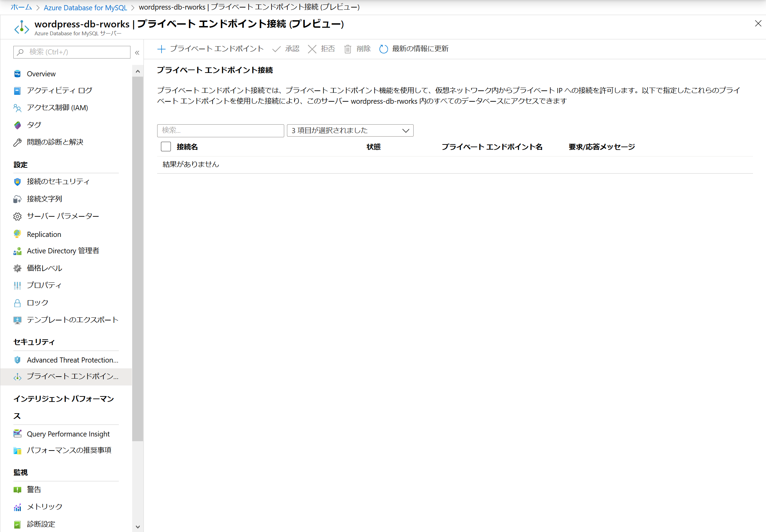The width and height of the screenshot is (766, 532).
Task: Tick the select-all checkbox beside 接続名
Action: tap(166, 147)
